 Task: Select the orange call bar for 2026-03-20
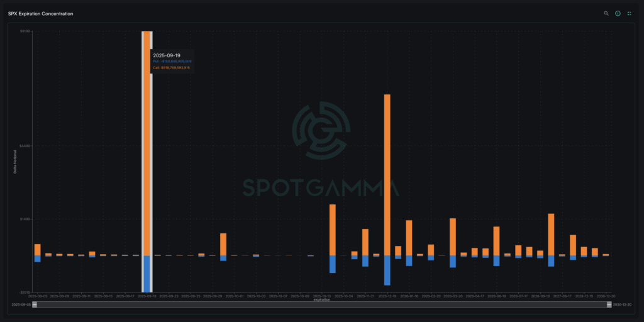(452, 236)
